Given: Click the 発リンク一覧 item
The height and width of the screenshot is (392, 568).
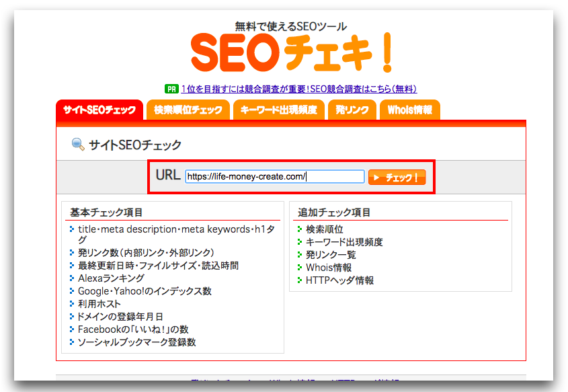Looking at the screenshot, I should click(x=331, y=255).
